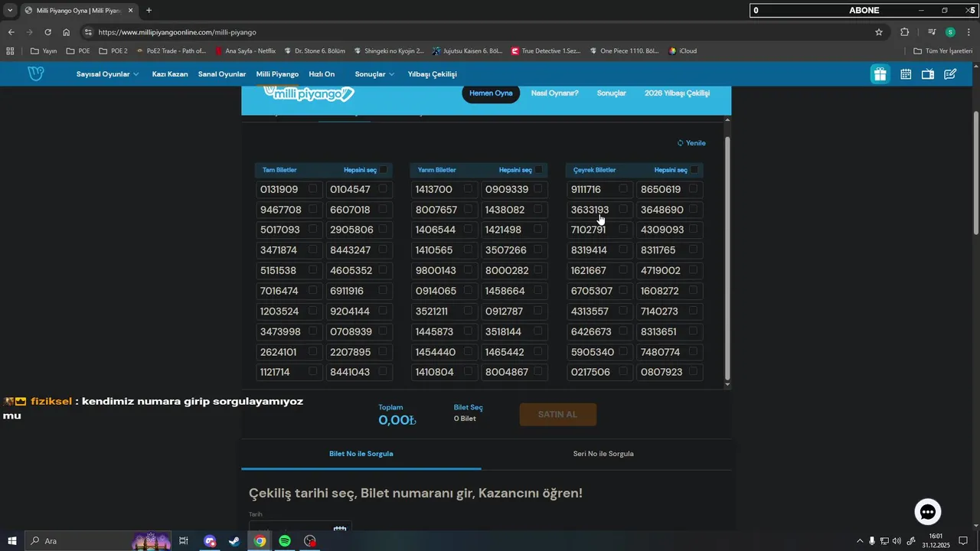Viewport: 980px width, 551px height.
Task: Open the Tüm Yer İşaretleri folder
Action: point(943,51)
